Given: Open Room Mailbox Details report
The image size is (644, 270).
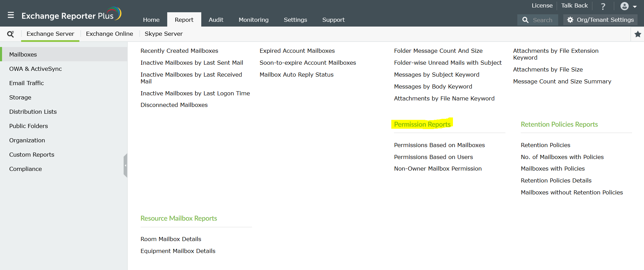Looking at the screenshot, I should click(171, 239).
